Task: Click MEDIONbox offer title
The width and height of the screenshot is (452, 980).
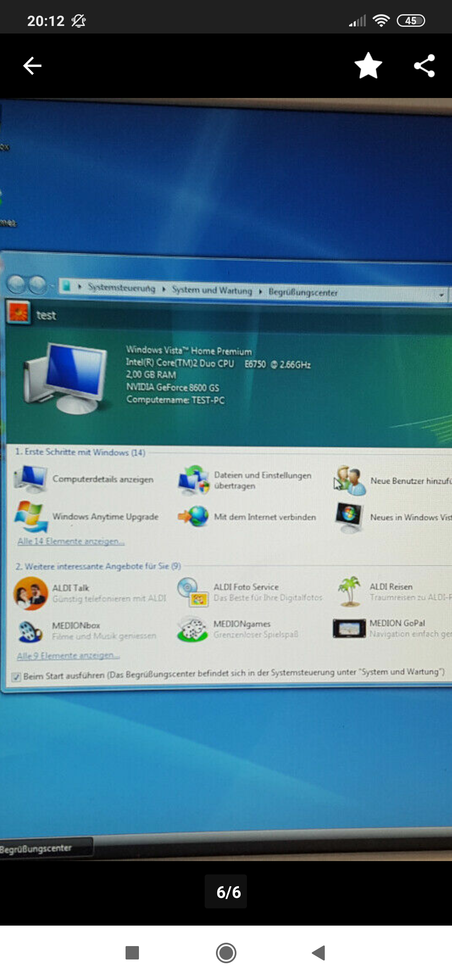Action: point(76,625)
